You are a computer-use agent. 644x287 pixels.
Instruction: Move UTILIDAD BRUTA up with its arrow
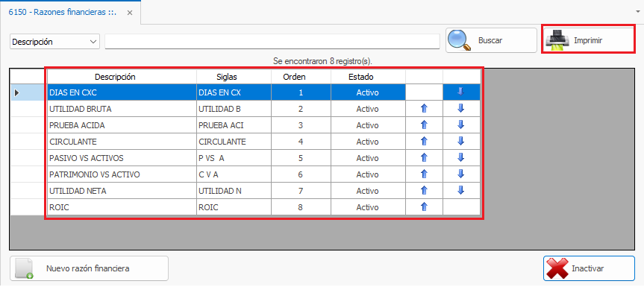[425, 109]
